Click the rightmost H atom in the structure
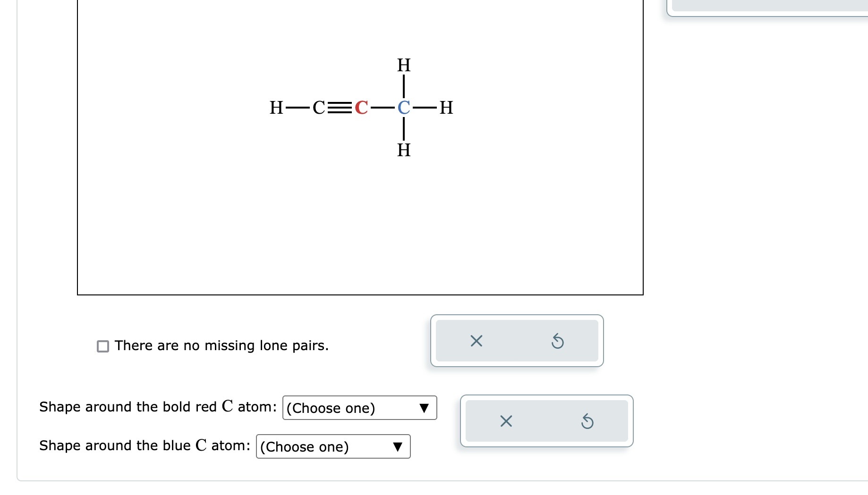 pyautogui.click(x=446, y=108)
